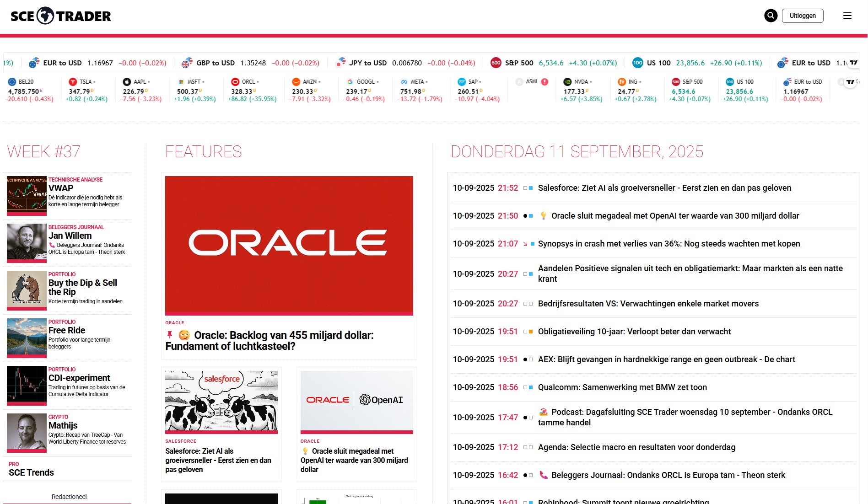Viewport: 868px width, 504px height.
Task: Click the AMZN Amazon logo icon
Action: (296, 82)
